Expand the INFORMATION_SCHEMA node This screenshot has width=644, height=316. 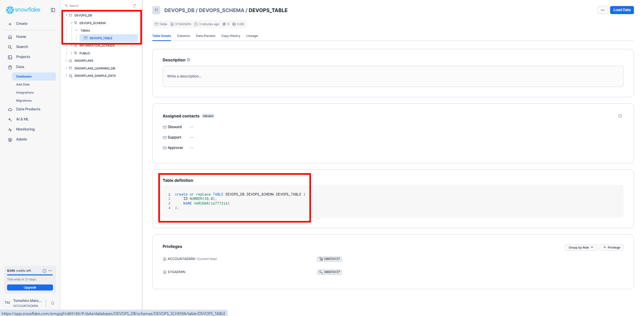(x=71, y=45)
